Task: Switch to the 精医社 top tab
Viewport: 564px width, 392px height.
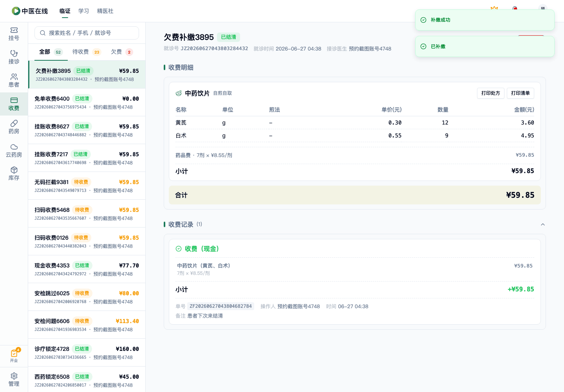Action: 105,11
